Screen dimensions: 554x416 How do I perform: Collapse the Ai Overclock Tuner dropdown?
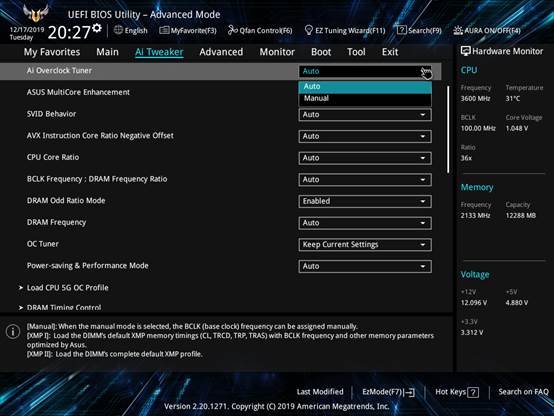[365, 71]
